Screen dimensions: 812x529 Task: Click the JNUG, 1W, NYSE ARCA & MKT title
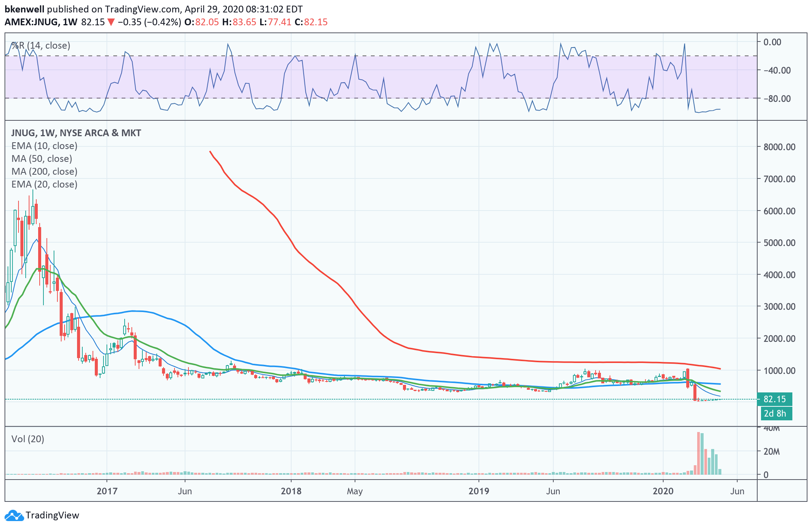click(76, 133)
